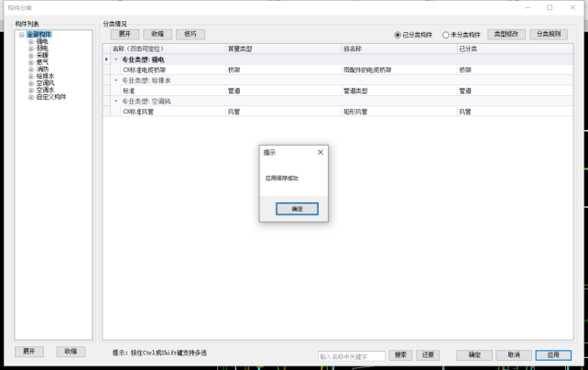This screenshot has height=370, width=588.
Task: Select 空调水 in the component tree
Action: tap(45, 89)
